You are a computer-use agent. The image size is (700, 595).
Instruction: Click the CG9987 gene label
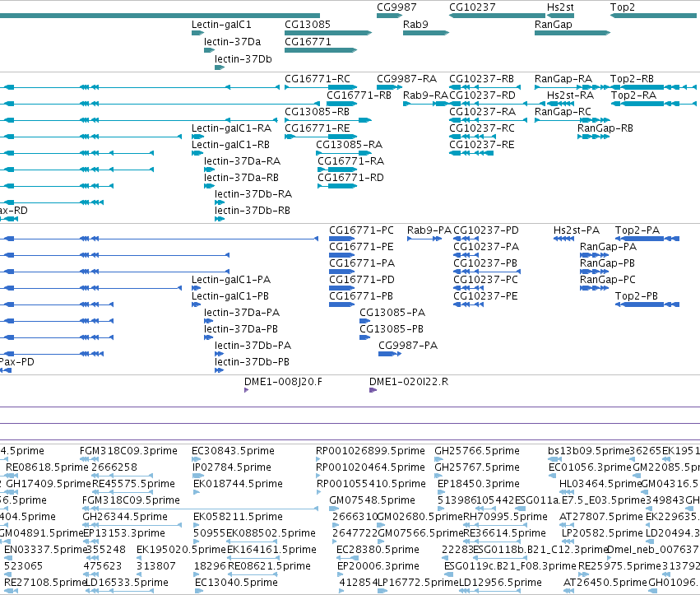(396, 7)
